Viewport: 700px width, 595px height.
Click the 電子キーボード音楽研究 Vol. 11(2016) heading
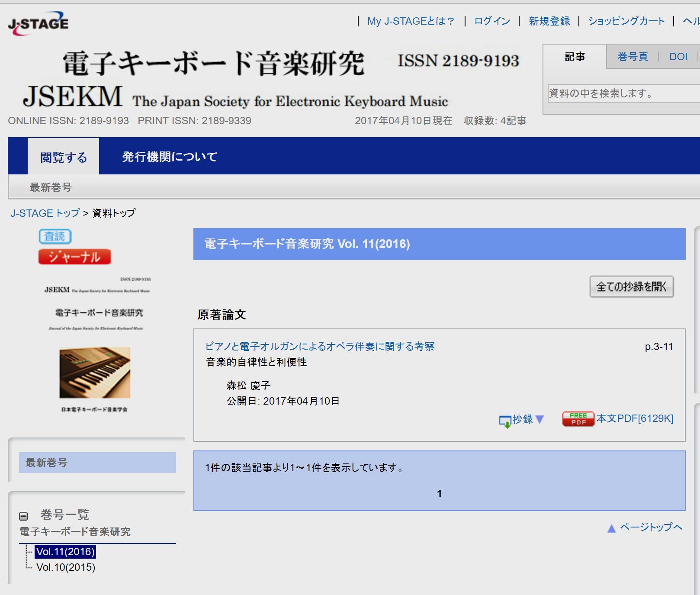[x=307, y=244]
